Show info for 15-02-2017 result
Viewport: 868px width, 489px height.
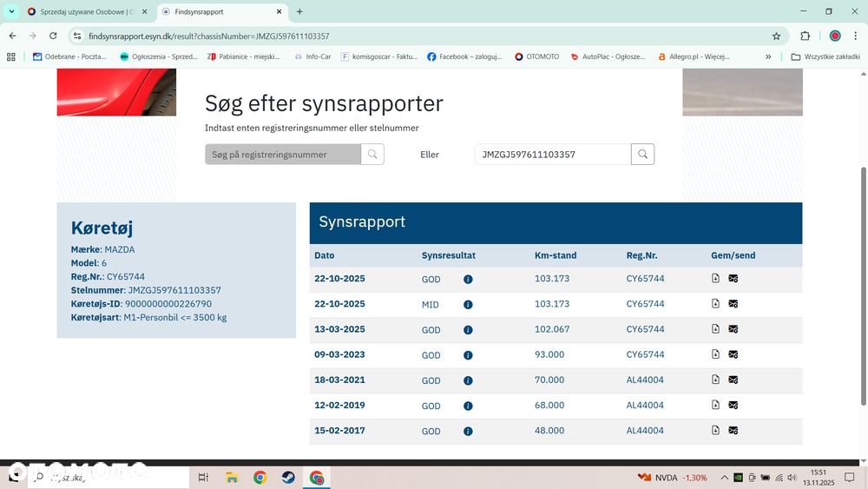click(x=469, y=432)
